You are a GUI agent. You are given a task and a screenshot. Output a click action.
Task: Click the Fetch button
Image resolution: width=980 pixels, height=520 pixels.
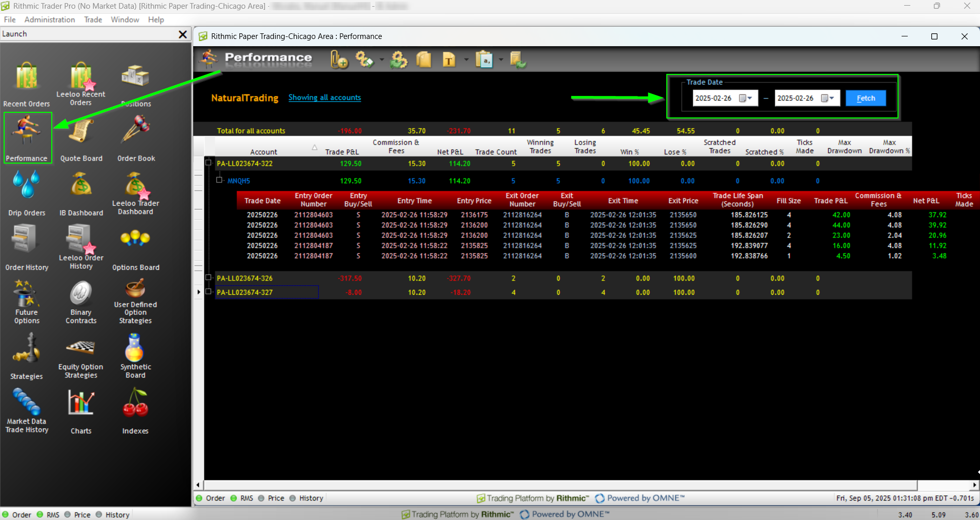[866, 98]
